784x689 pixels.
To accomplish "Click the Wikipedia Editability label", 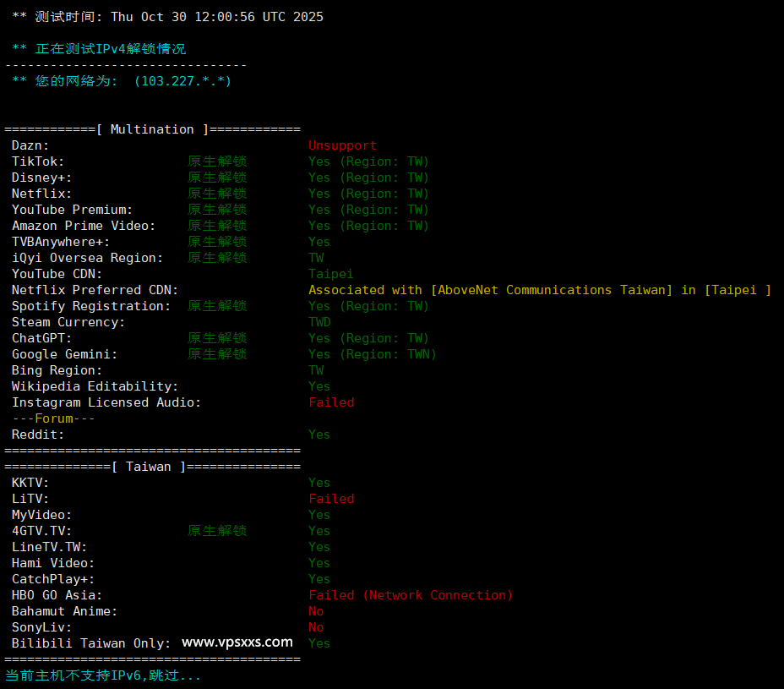I will tap(95, 386).
